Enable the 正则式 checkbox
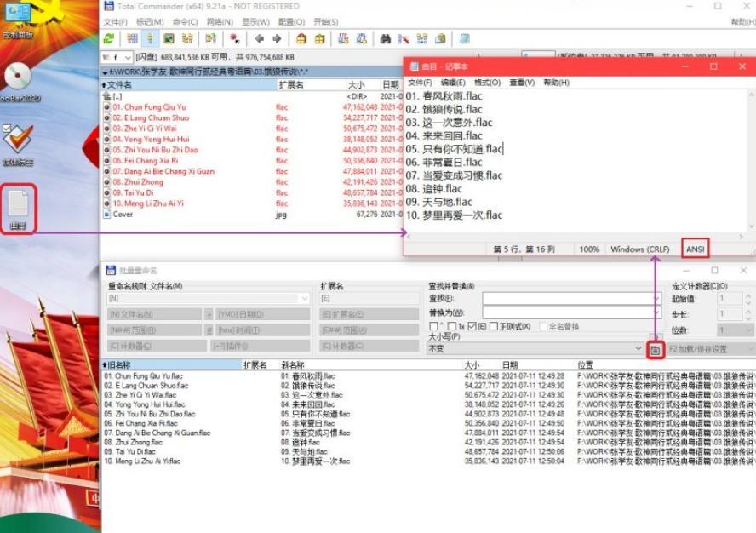Viewport: 756px width, 533px height. [x=493, y=327]
